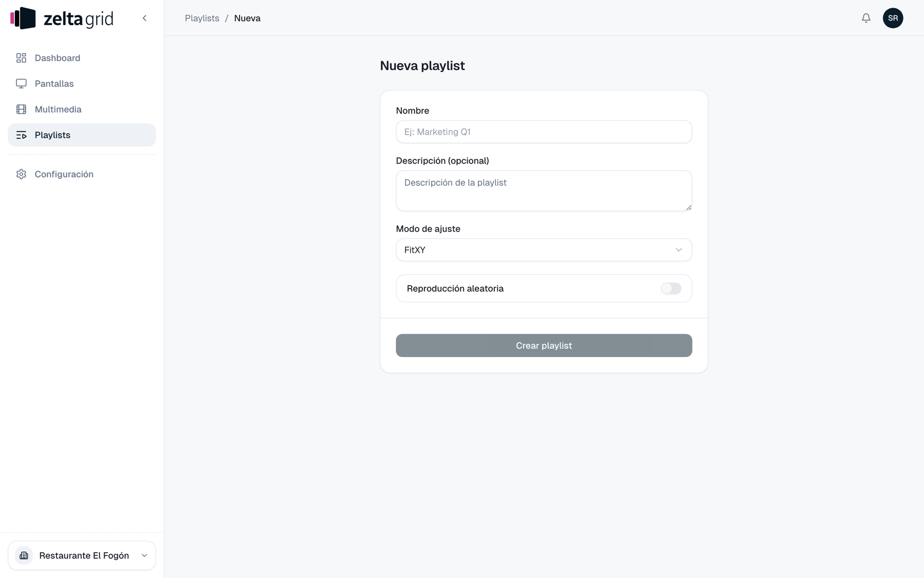
Task: Click the restaurant building icon
Action: coord(24,555)
